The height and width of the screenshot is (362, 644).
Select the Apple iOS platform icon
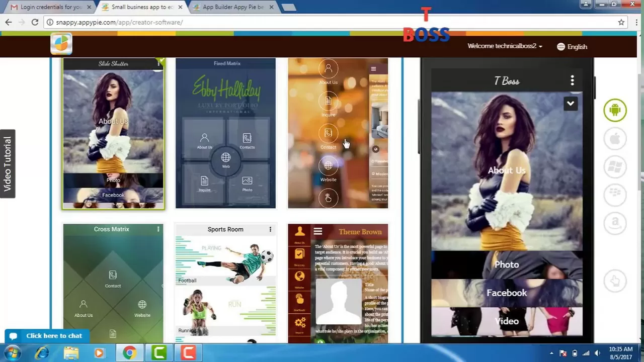tap(615, 139)
